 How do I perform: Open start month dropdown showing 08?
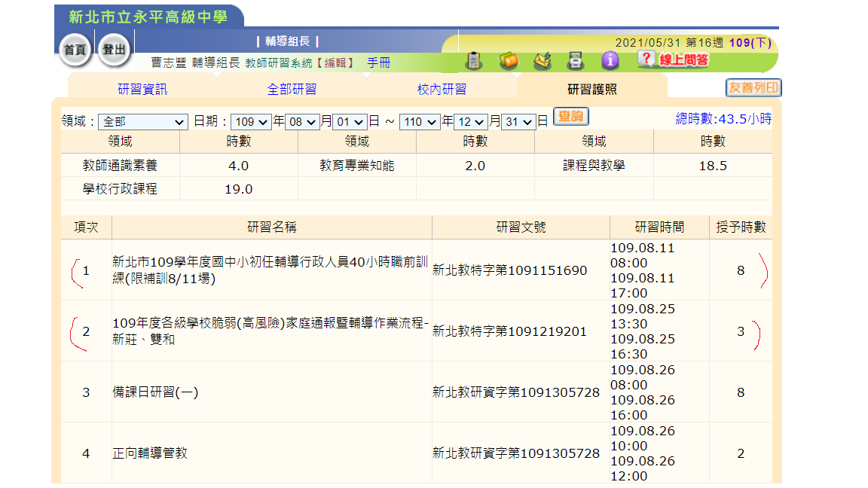[302, 122]
